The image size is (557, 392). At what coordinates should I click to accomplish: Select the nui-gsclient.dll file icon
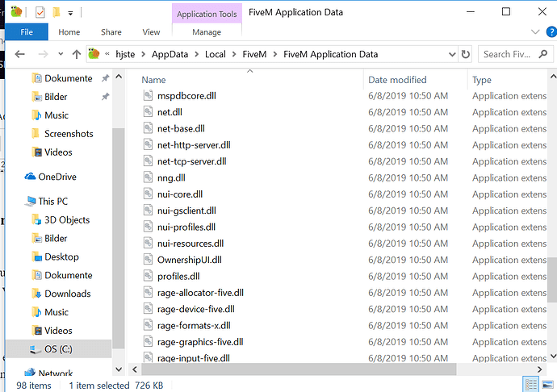click(148, 210)
